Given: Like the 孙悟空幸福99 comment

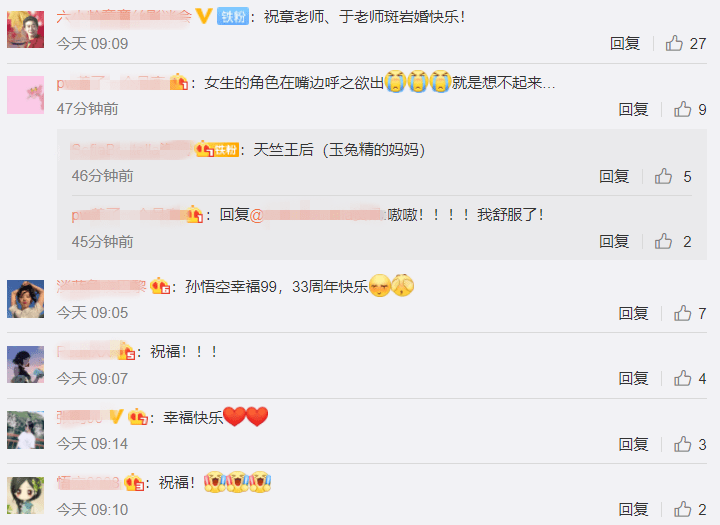Looking at the screenshot, I should pyautogui.click(x=682, y=313).
